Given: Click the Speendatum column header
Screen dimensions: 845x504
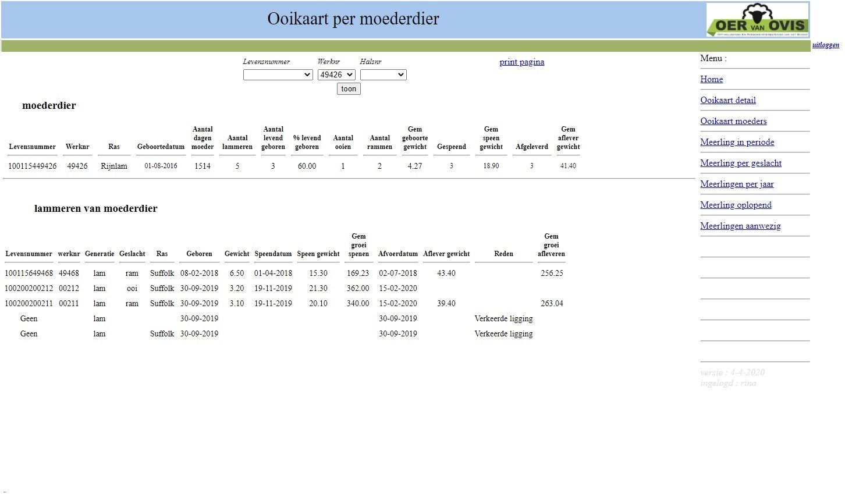Looking at the screenshot, I should (273, 254).
